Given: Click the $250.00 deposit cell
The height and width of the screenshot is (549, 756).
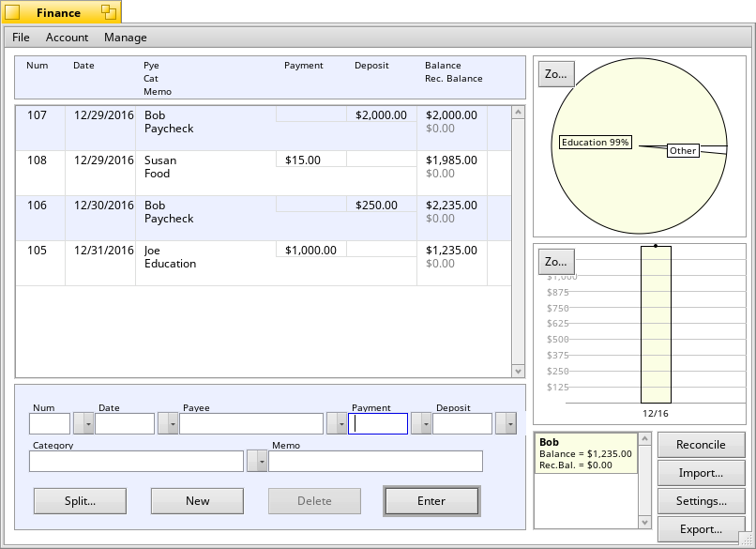Looking at the screenshot, I should (x=382, y=206).
